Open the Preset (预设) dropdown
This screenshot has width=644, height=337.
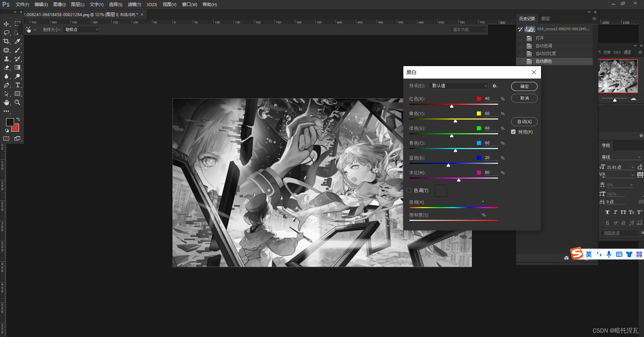tap(458, 86)
